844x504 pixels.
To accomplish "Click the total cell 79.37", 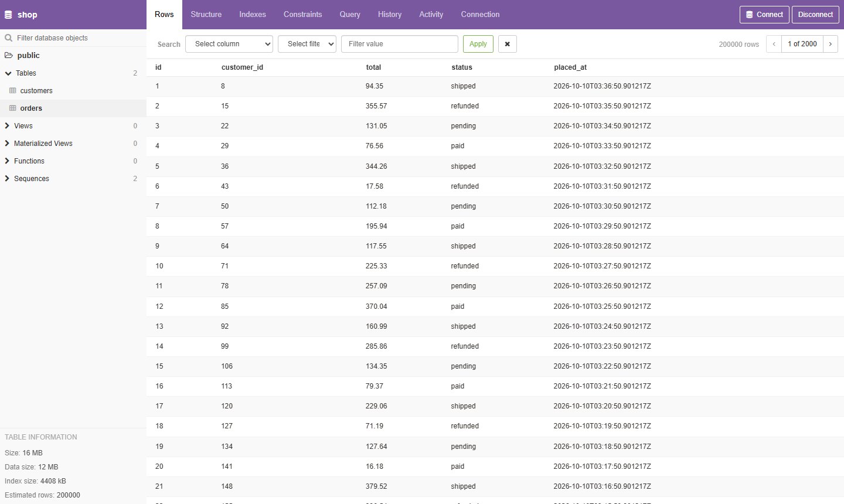I will click(x=375, y=386).
